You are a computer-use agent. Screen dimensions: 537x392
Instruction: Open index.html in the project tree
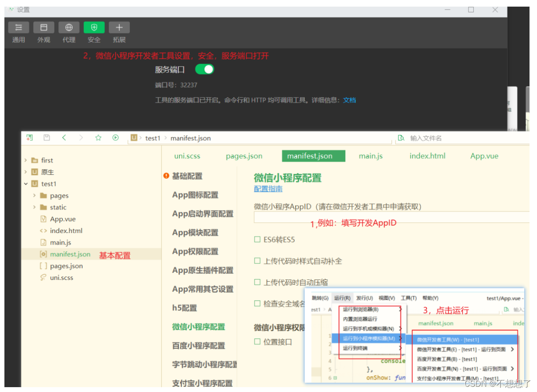tap(66, 230)
